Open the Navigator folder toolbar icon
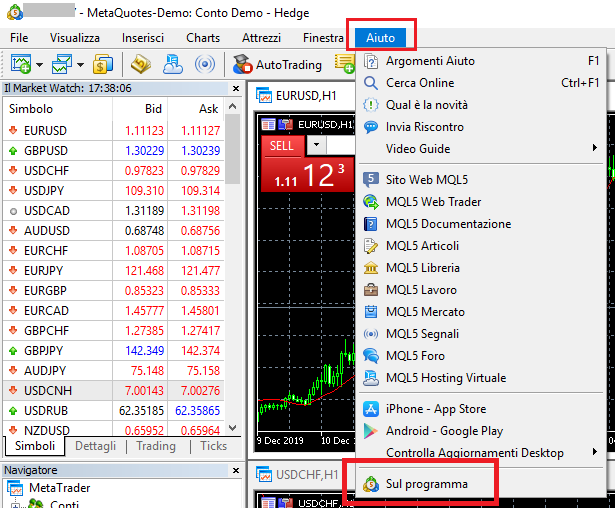 pos(141,64)
